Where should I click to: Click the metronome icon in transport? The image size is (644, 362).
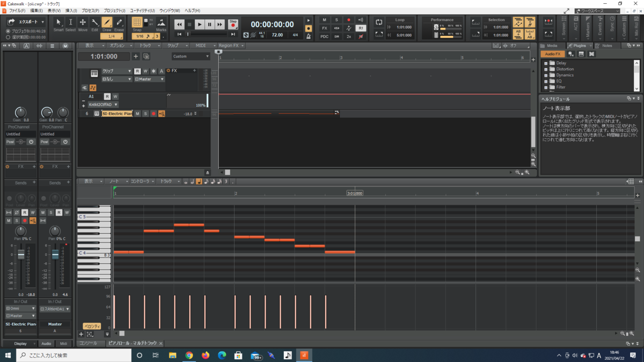[x=309, y=35]
